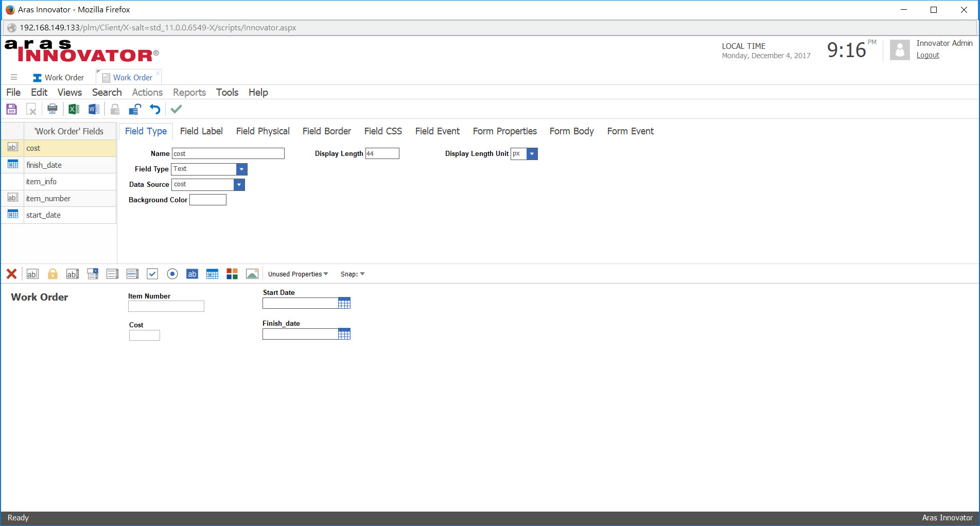
Task: Close the Work Order form tab
Action: point(158,73)
